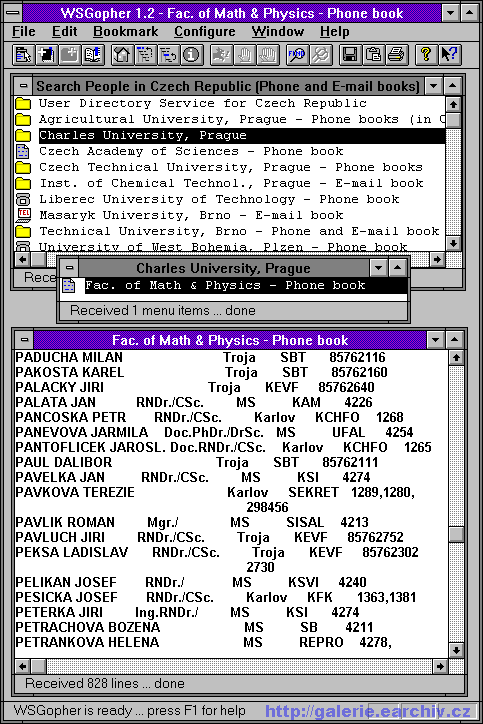Print using the printer icon
483x724 pixels.
(396, 55)
